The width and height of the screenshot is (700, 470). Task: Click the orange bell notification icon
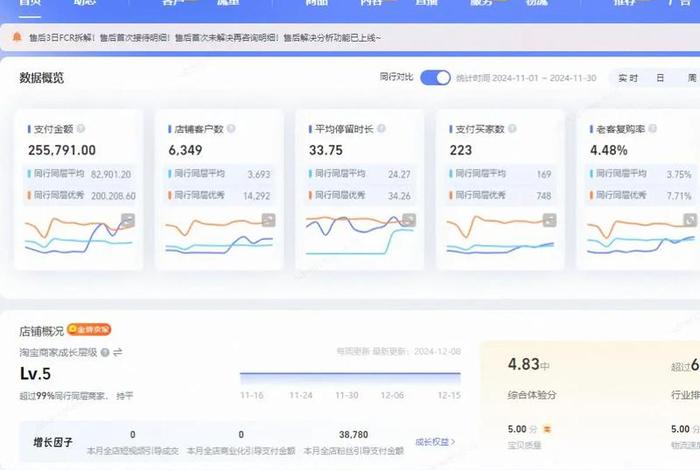tap(17, 37)
